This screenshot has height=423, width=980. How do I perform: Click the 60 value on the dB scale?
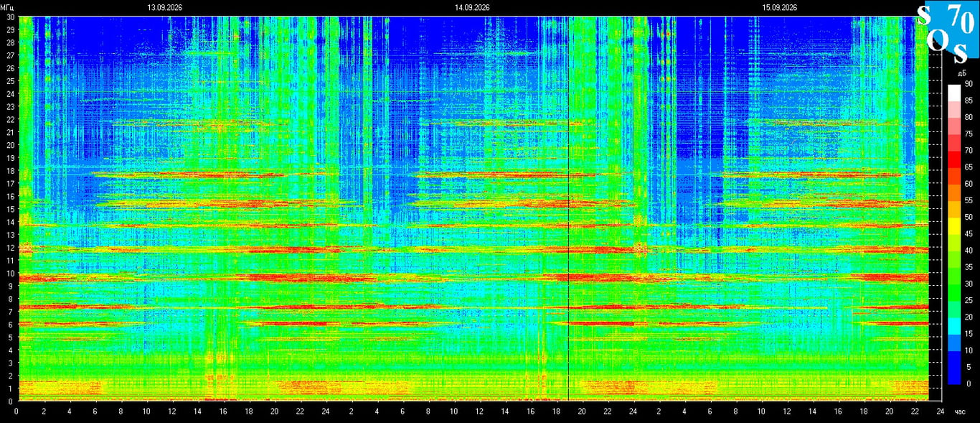pos(968,184)
